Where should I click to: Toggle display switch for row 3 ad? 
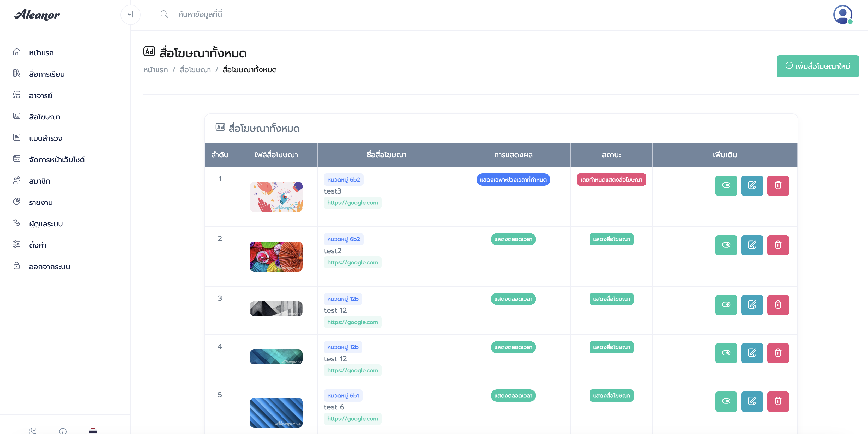pyautogui.click(x=726, y=305)
